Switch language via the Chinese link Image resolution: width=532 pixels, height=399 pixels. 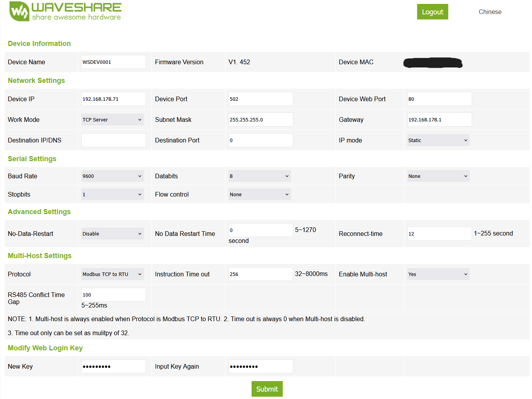pyautogui.click(x=490, y=12)
